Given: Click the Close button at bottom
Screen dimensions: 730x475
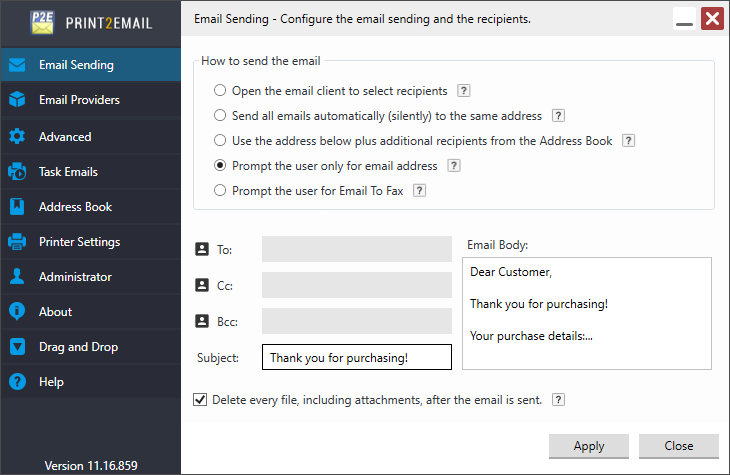Looking at the screenshot, I should point(678,446).
